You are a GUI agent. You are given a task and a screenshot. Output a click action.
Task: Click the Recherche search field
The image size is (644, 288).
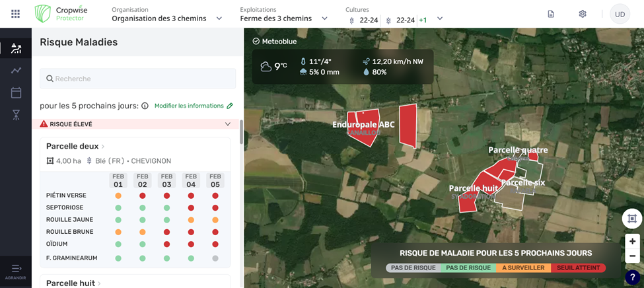[x=138, y=79]
